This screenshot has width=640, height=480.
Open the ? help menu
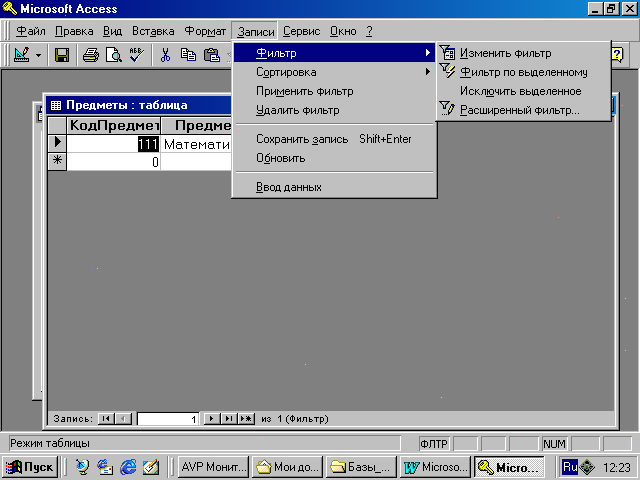tap(369, 31)
